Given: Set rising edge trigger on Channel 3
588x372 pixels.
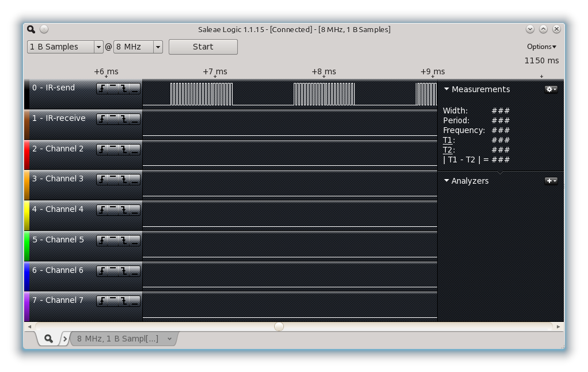Looking at the screenshot, I should coord(102,180).
